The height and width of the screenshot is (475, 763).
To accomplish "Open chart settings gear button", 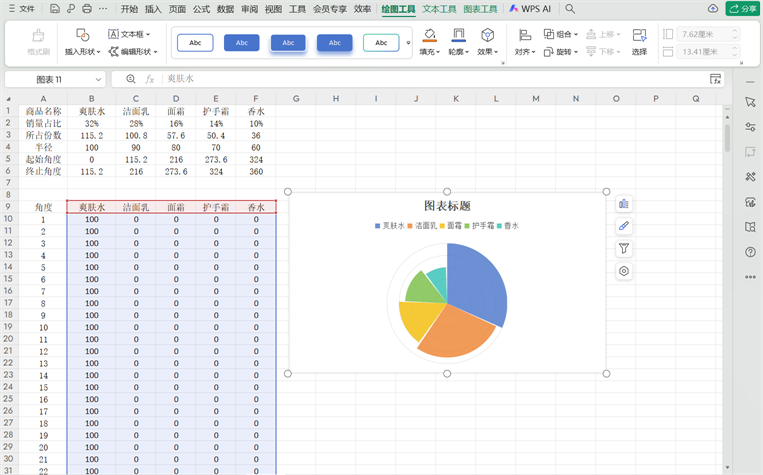I will pyautogui.click(x=624, y=271).
